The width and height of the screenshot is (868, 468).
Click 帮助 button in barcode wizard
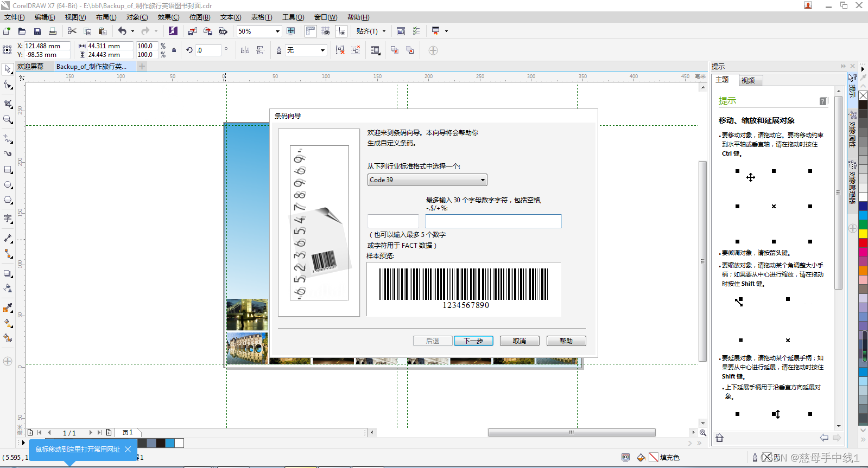[x=566, y=341]
